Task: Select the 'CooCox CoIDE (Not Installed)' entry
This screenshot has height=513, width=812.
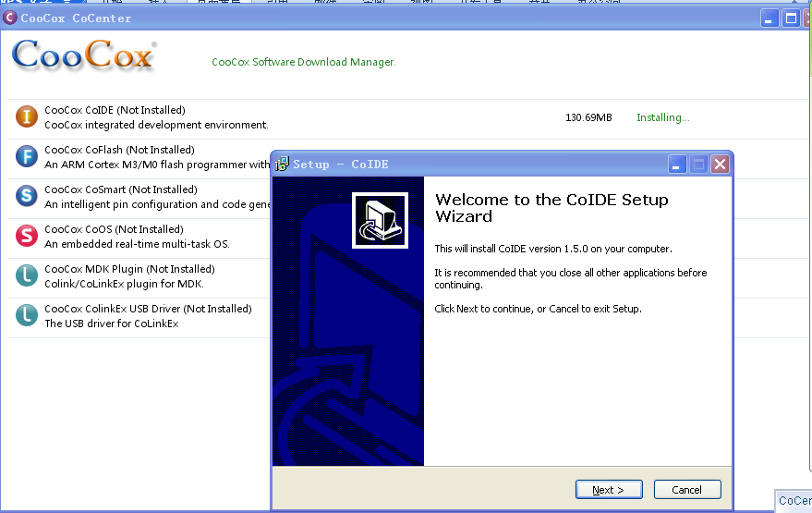Action: click(115, 110)
